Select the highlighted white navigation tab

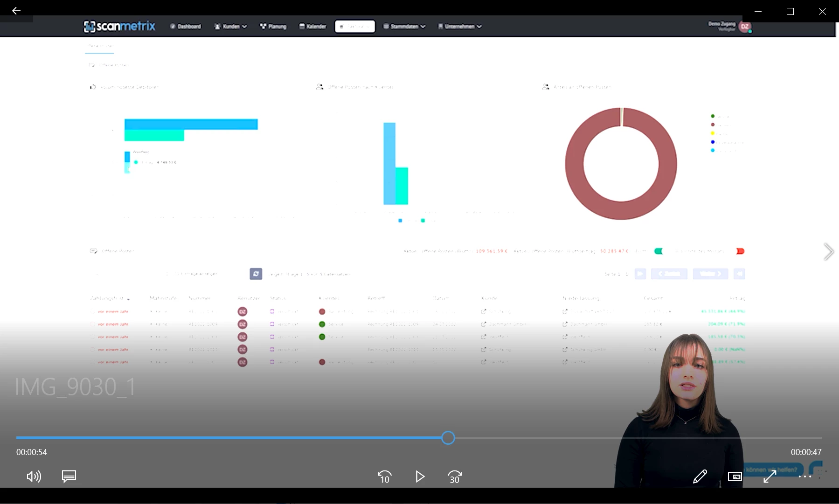pyautogui.click(x=355, y=26)
